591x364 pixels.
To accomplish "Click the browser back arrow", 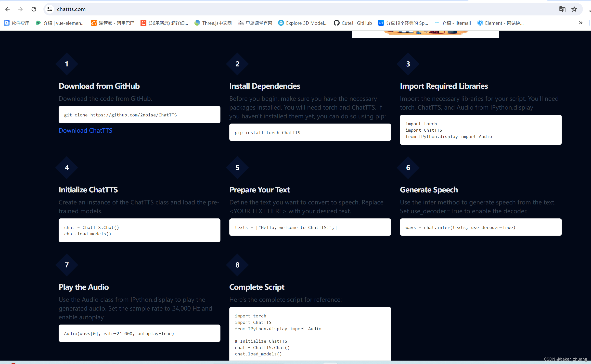I will pos(7,9).
